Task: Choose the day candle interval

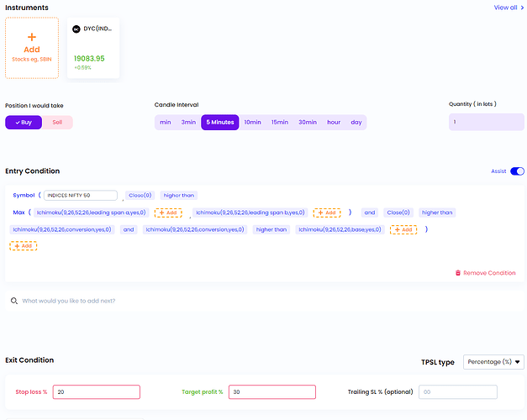Action: pyautogui.click(x=356, y=123)
